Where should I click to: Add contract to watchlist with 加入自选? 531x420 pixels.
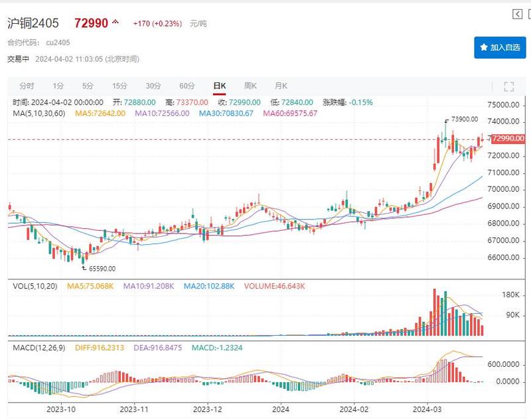point(500,48)
